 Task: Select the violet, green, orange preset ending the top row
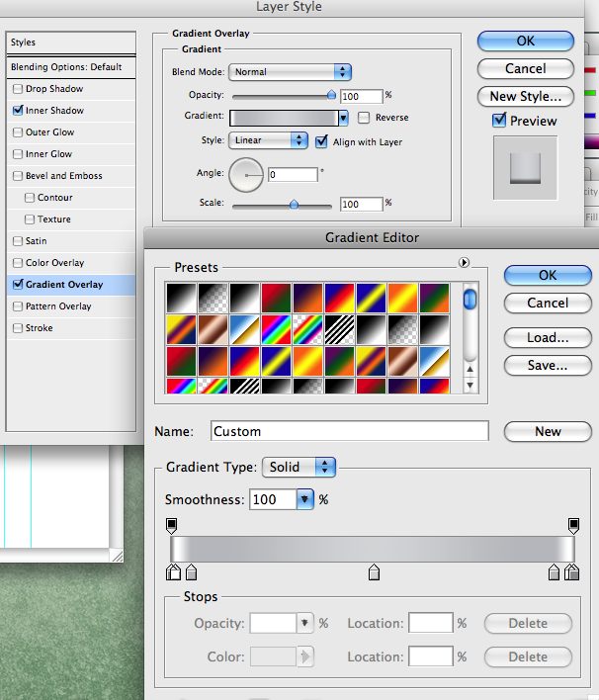(x=434, y=298)
